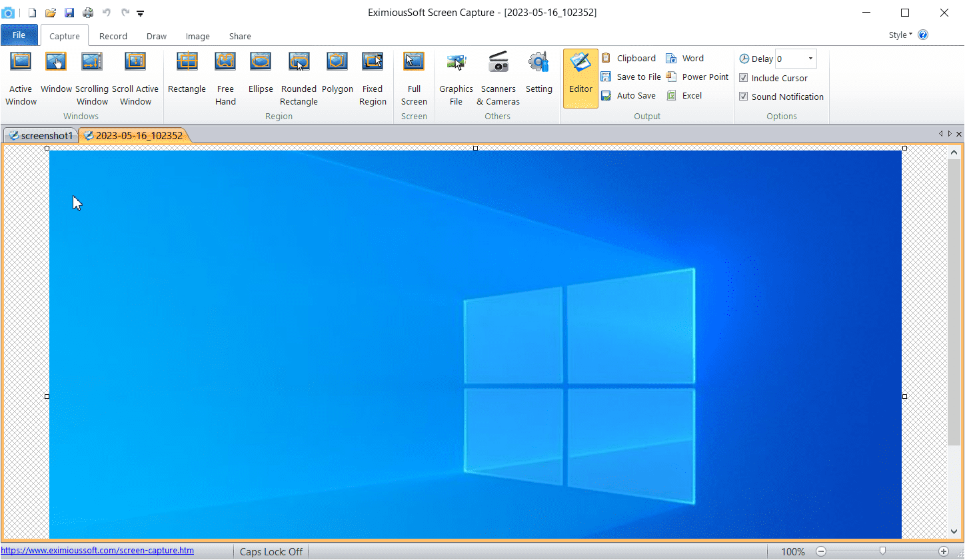Image resolution: width=965 pixels, height=560 pixels.
Task: Visit the eximioussoft.com screen-capture link
Action: (x=97, y=551)
